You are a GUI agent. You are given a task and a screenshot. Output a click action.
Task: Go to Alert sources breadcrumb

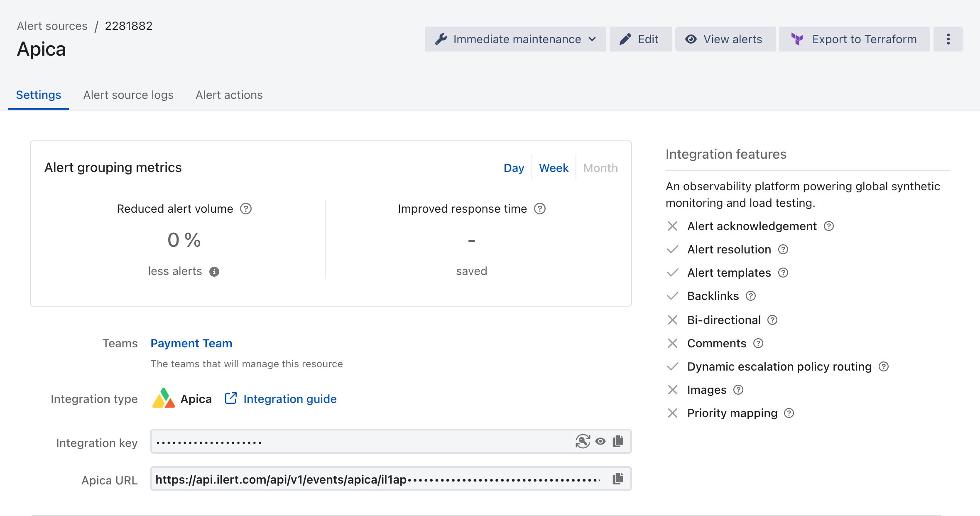[52, 26]
